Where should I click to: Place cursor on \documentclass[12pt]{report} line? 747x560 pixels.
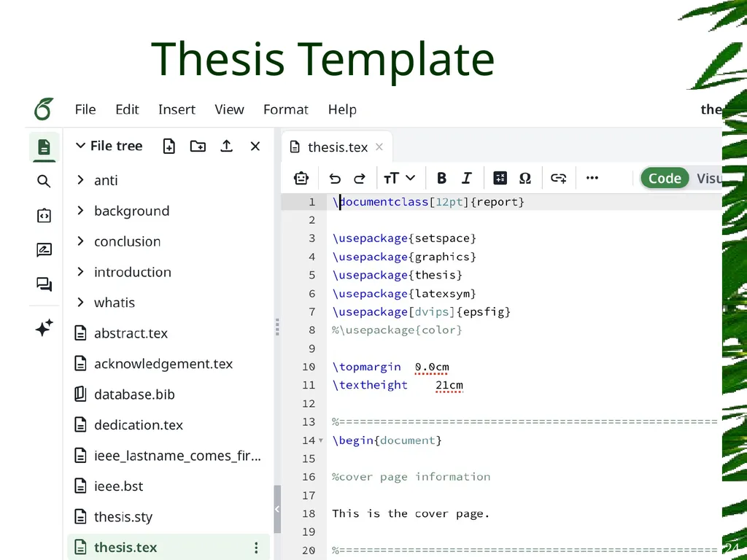point(428,201)
